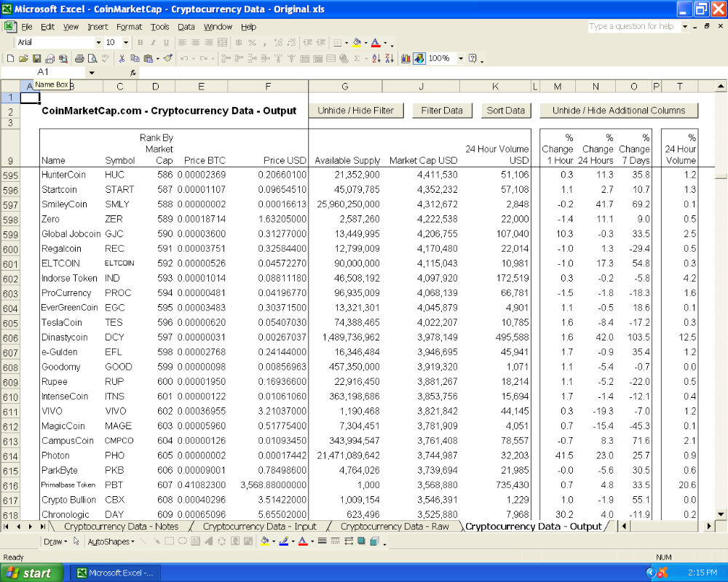Select the symbol cell PBT

[119, 485]
